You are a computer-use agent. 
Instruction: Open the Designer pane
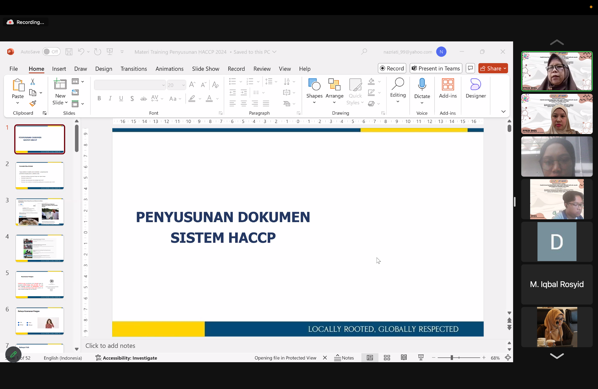click(x=475, y=88)
